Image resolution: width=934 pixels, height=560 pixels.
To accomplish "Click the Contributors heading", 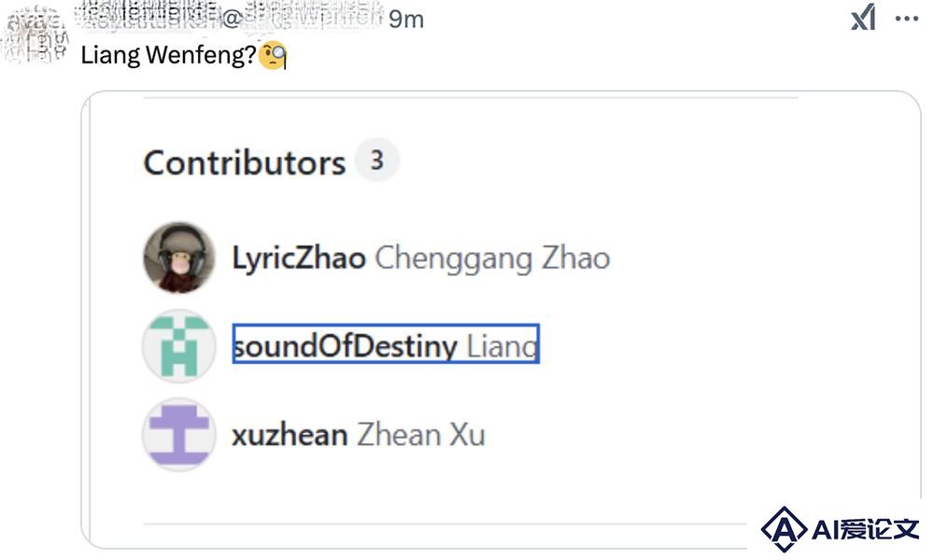I will [244, 162].
